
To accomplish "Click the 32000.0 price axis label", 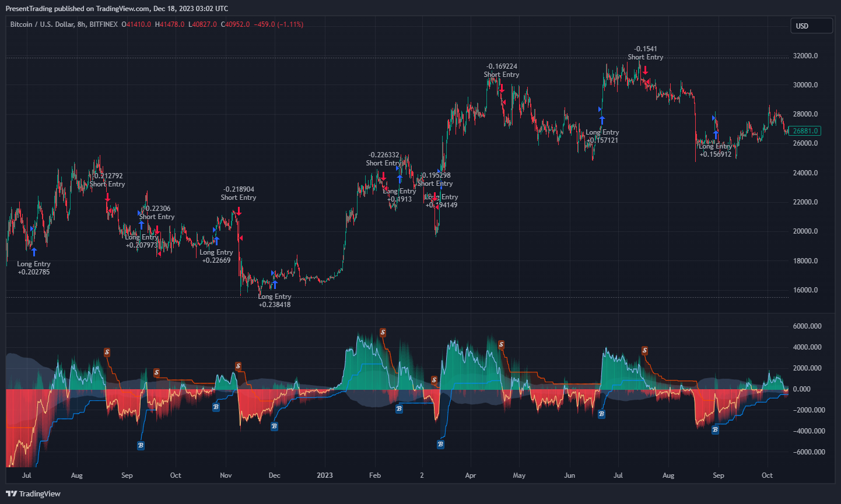I will click(x=805, y=56).
